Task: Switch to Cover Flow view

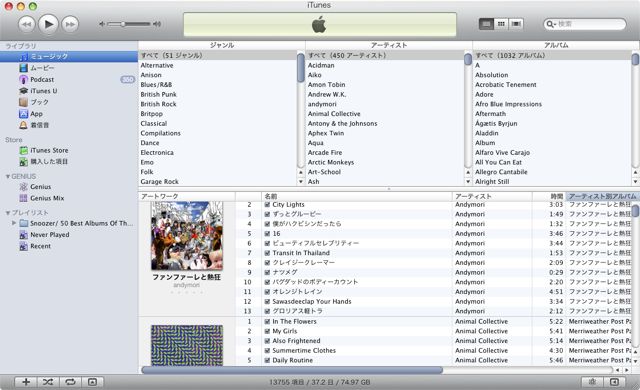Action: tap(516, 24)
